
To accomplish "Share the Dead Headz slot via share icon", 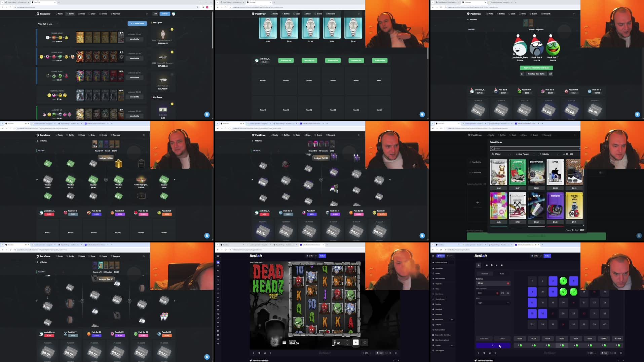I will coord(259,353).
